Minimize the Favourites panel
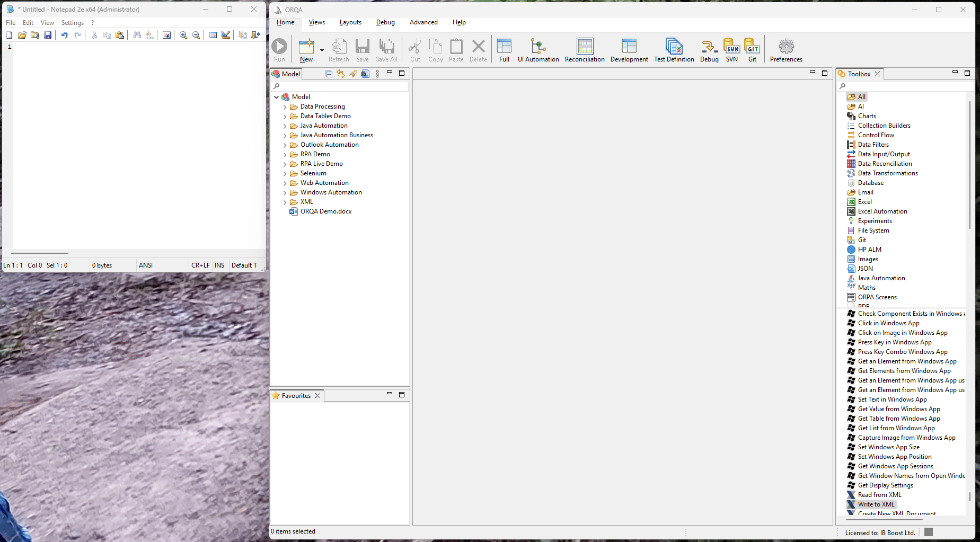 (x=390, y=394)
